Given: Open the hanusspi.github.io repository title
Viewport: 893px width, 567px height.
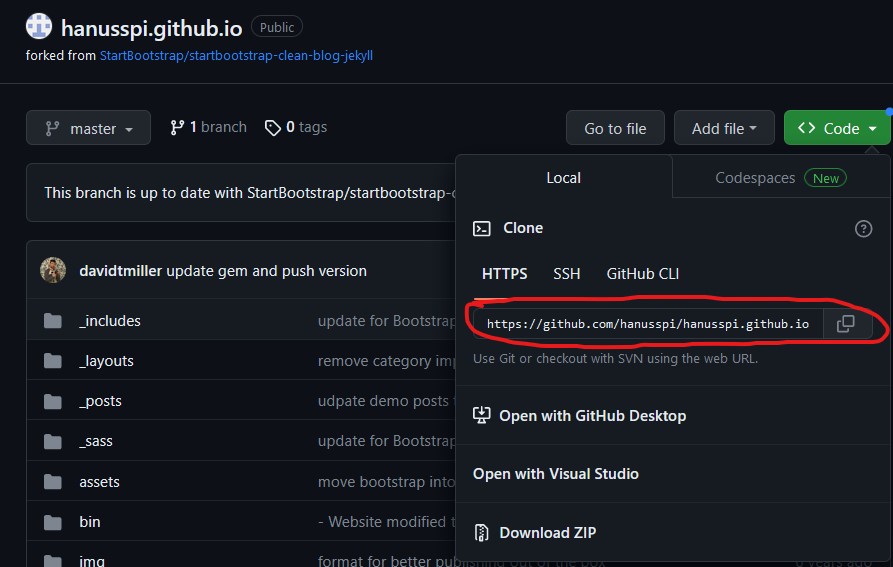Looking at the screenshot, I should pyautogui.click(x=151, y=28).
